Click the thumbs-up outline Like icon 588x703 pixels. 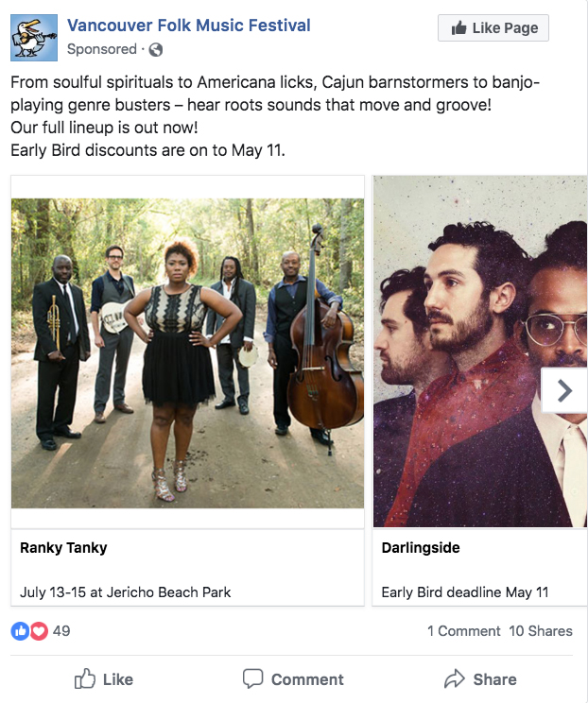85,678
